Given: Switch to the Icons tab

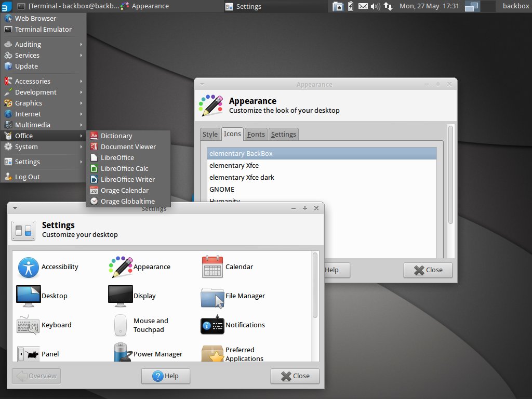Looking at the screenshot, I should [x=232, y=134].
